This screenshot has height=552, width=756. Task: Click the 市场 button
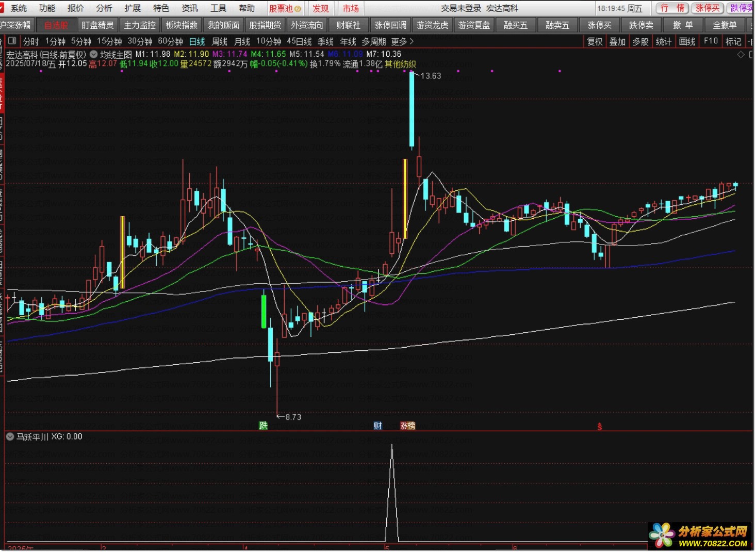click(351, 8)
